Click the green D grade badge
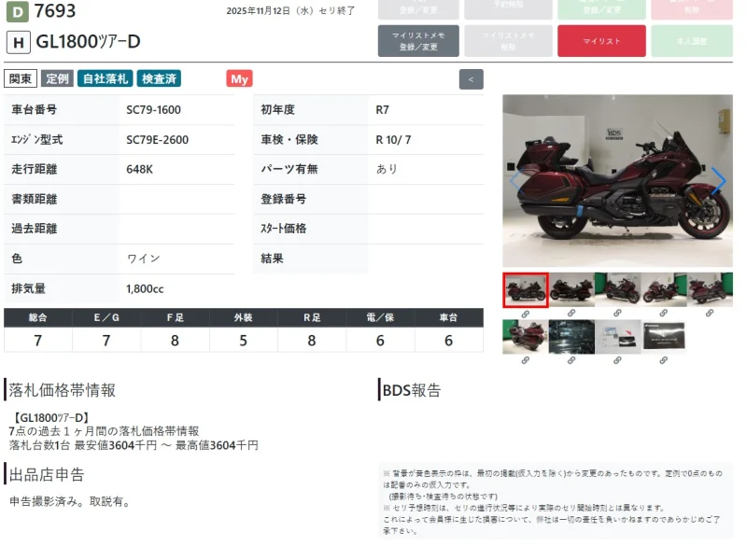The height and width of the screenshot is (560, 747). pos(17,12)
